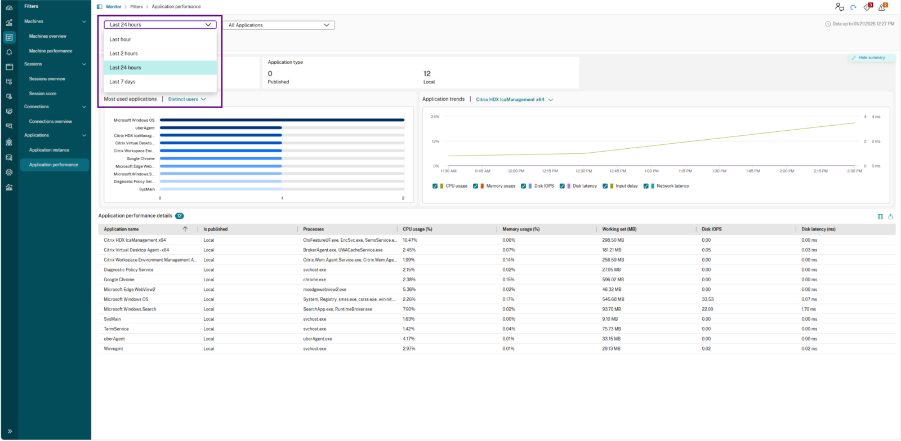The height and width of the screenshot is (441, 901).
Task: Refresh data with the circular arrow icon
Action: [x=854, y=7]
